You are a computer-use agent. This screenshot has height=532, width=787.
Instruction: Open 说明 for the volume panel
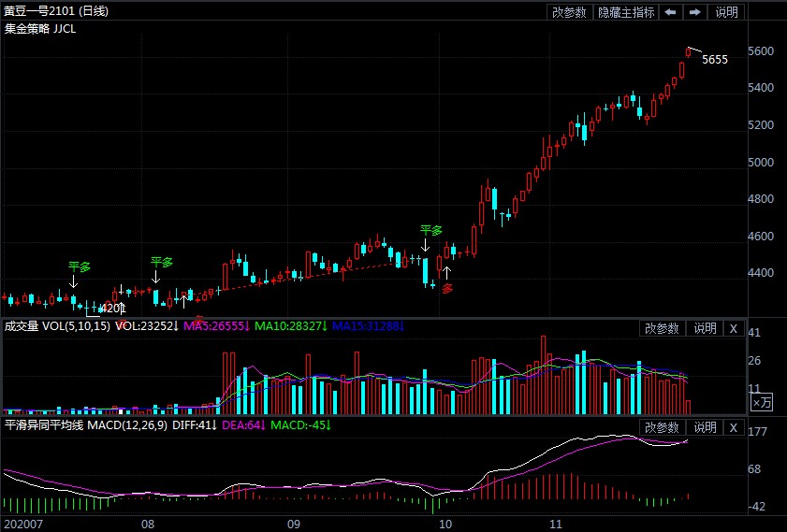coord(705,328)
